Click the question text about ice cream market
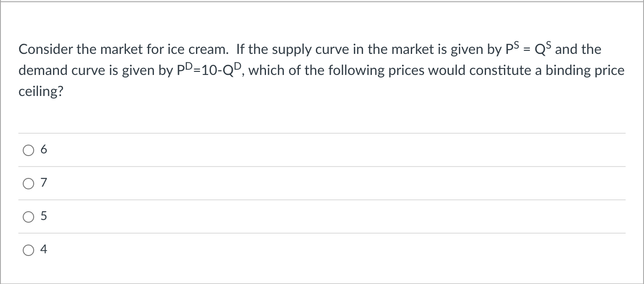Image resolution: width=644 pixels, height=284 pixels. (306, 70)
